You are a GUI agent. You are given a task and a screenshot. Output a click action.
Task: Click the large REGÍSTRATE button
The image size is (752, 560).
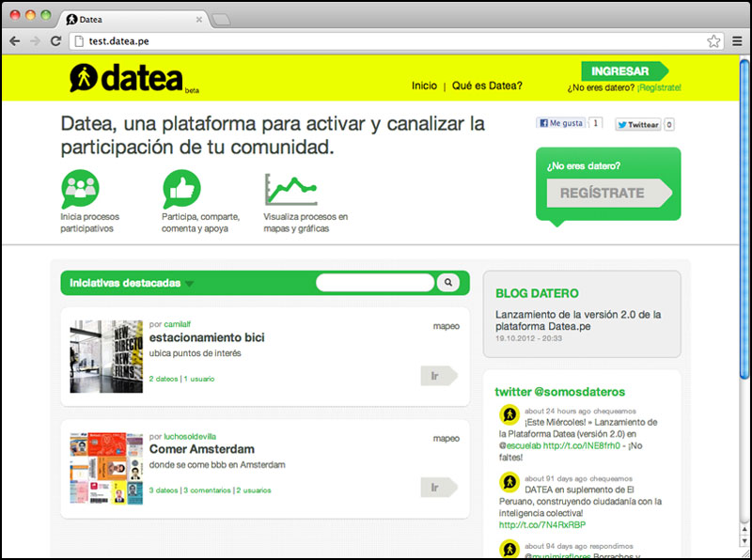click(x=609, y=193)
